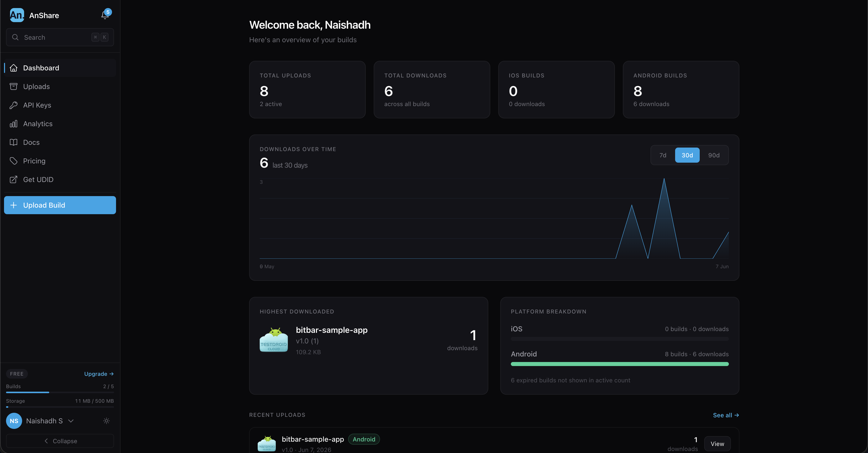
Task: Click the '109.2 KB' file size
Action: click(308, 352)
